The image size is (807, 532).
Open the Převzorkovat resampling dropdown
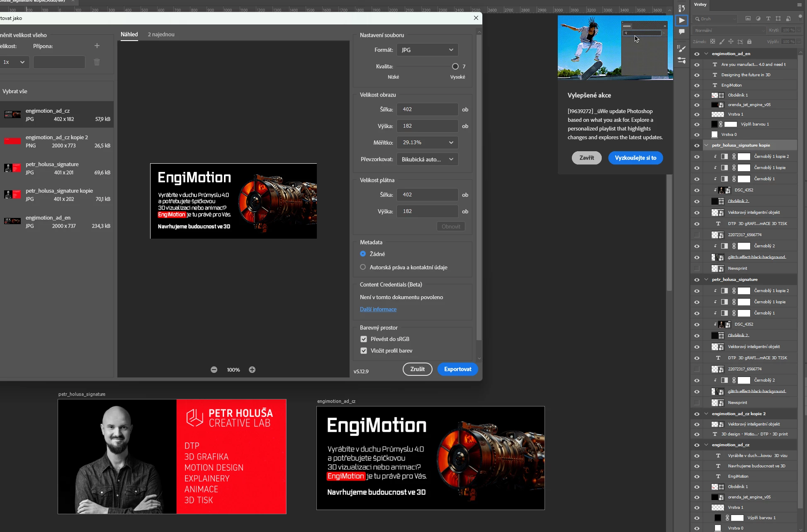pos(427,159)
